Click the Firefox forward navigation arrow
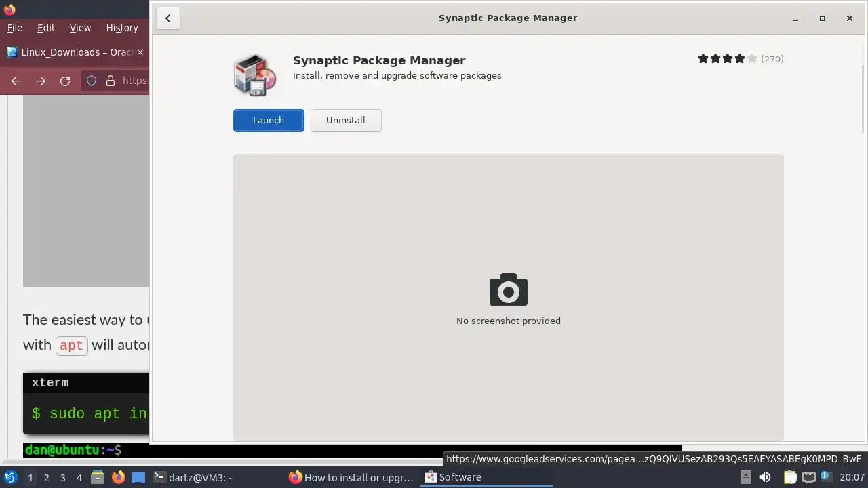 click(41, 81)
